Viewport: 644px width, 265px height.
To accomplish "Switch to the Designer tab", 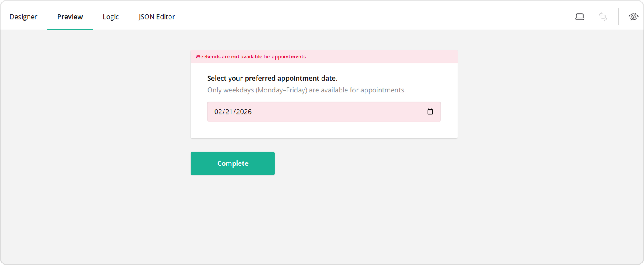I will tap(23, 17).
